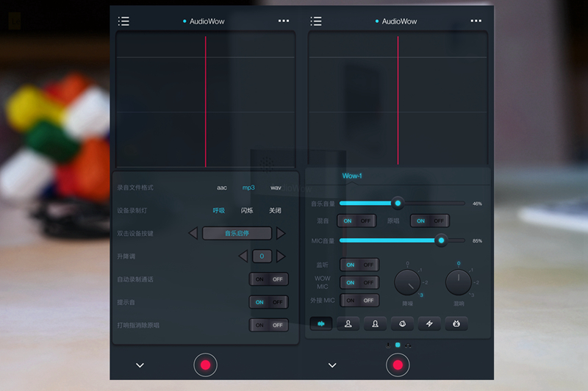Image resolution: width=588 pixels, height=391 pixels.
Task: Click the 录音文件格式 label
Action: 135,187
